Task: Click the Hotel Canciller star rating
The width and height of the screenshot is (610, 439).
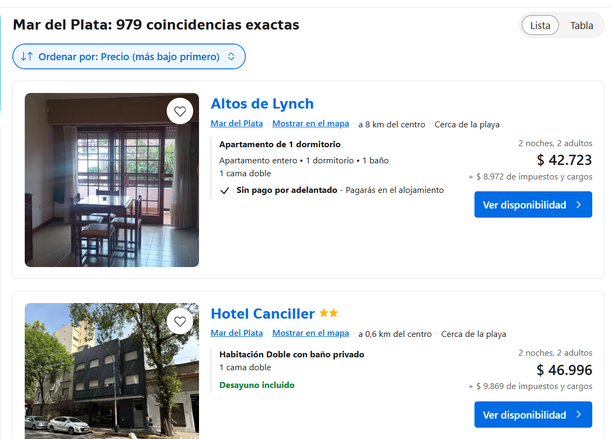Action: coord(329,314)
